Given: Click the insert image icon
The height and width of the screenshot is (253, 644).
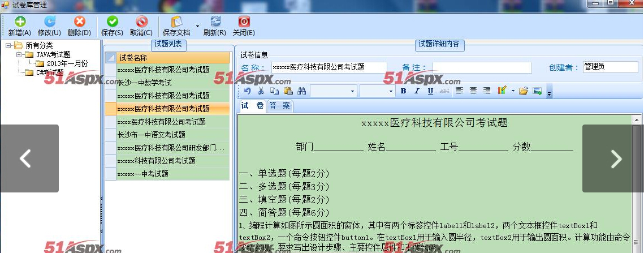Looking at the screenshot, I should (x=537, y=91).
